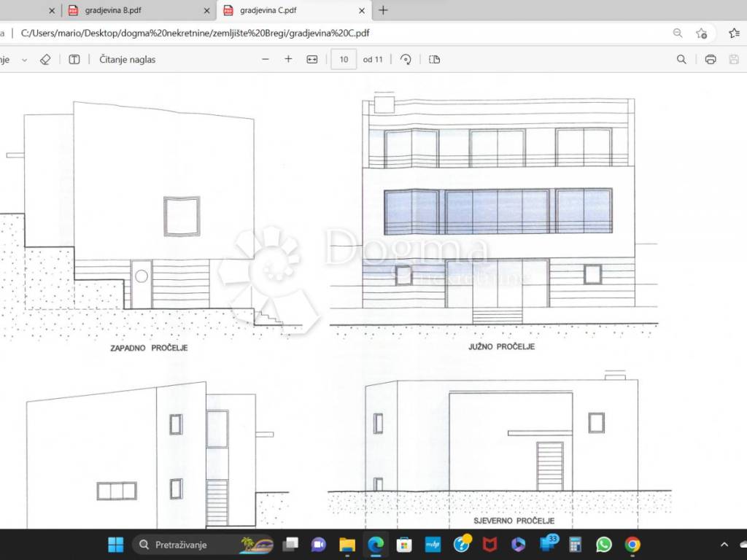Click 'Čitanje naglas' read aloud button
The width and height of the screenshot is (747, 560).
coord(127,60)
